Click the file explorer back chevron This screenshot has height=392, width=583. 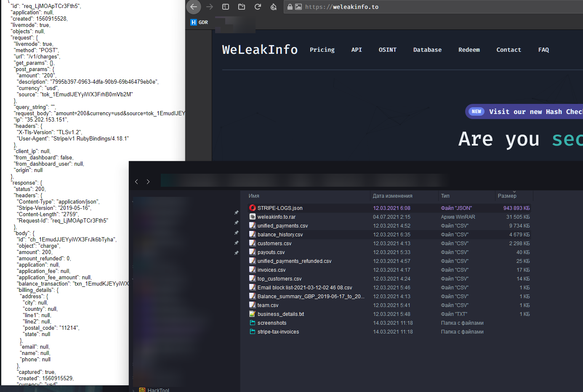click(136, 182)
